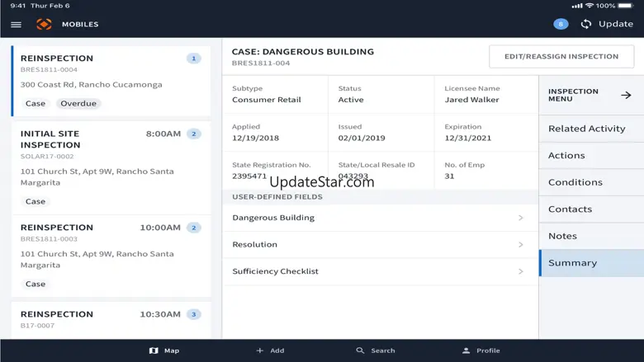The width and height of the screenshot is (644, 362).
Task: Click battery icon in status bar
Action: [626, 6]
